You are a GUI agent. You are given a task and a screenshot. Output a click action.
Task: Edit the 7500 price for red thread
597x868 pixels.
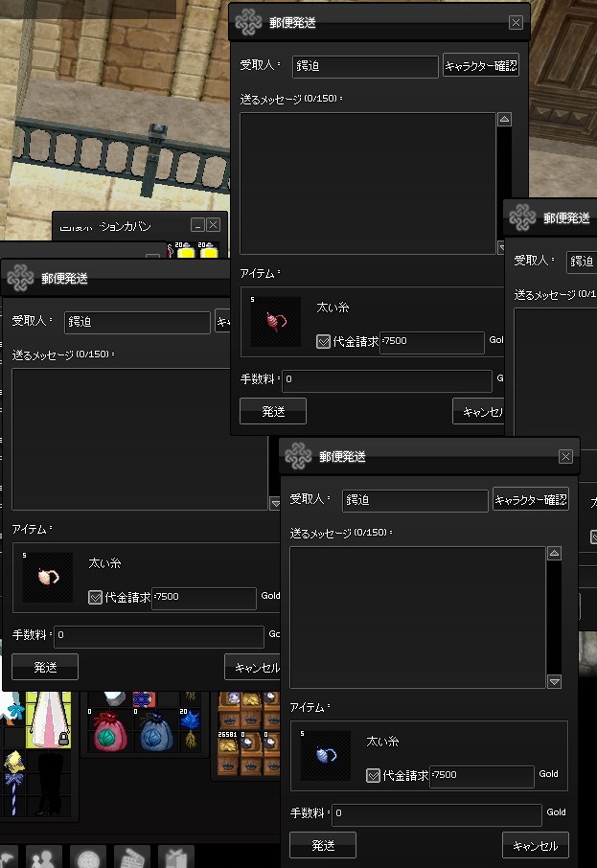pos(432,342)
